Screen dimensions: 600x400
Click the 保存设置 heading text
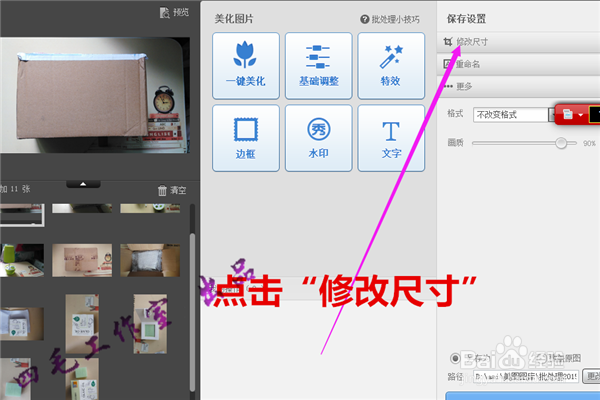point(466,19)
